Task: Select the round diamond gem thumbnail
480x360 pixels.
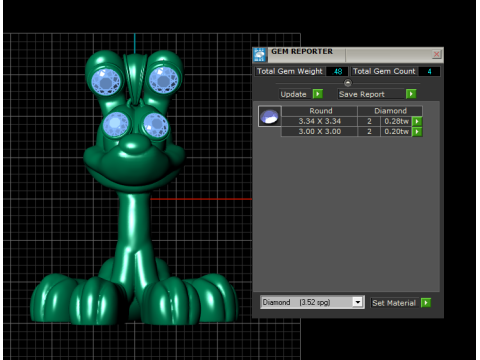Action: click(269, 116)
